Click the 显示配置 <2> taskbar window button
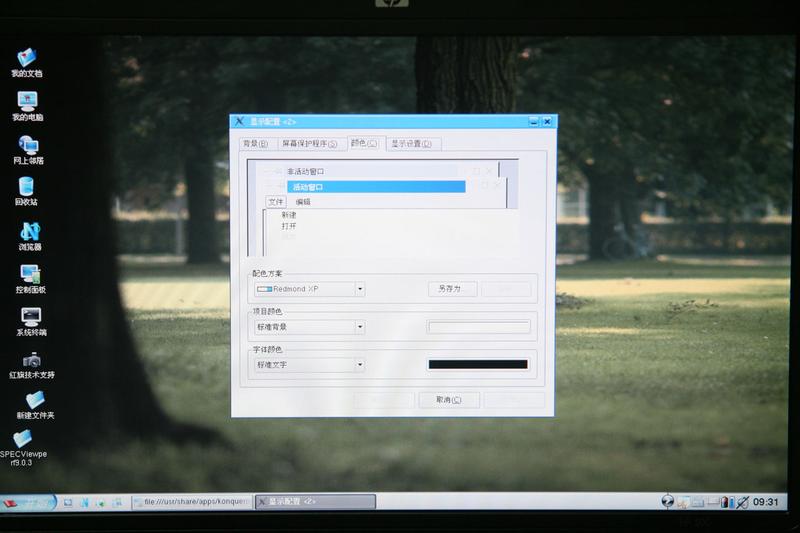Screen dimensions: 800x533 315,502
